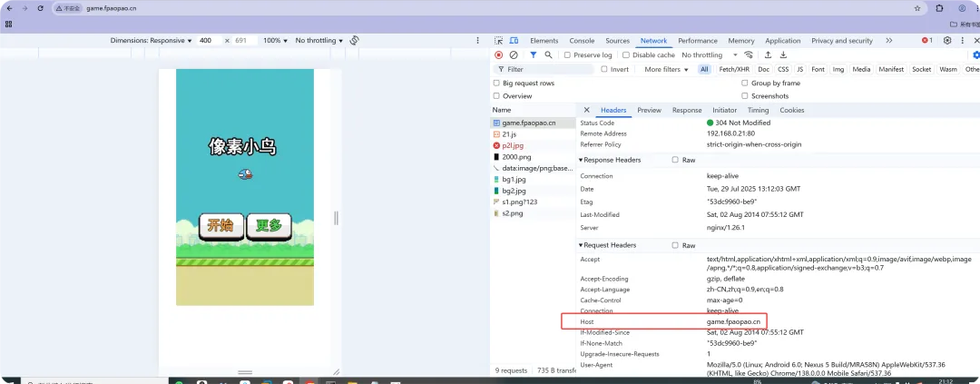This screenshot has height=384, width=980.
Task: Tick the Invert filter checkbox
Action: coord(604,69)
